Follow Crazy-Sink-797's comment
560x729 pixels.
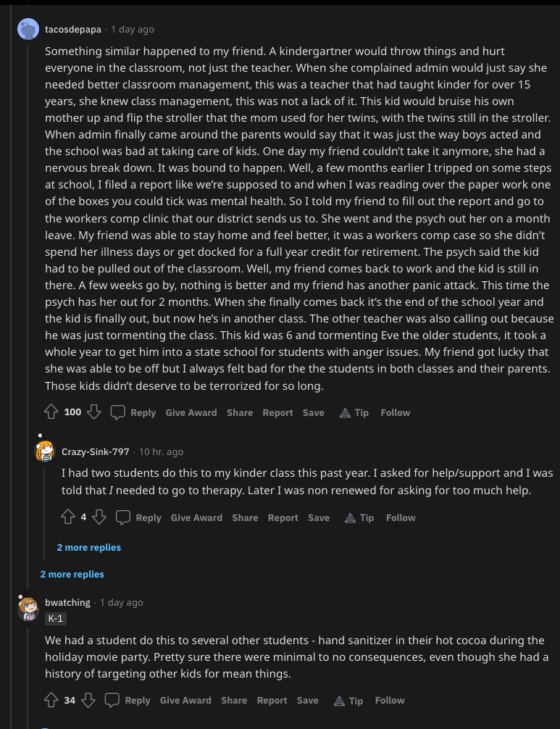coord(401,518)
